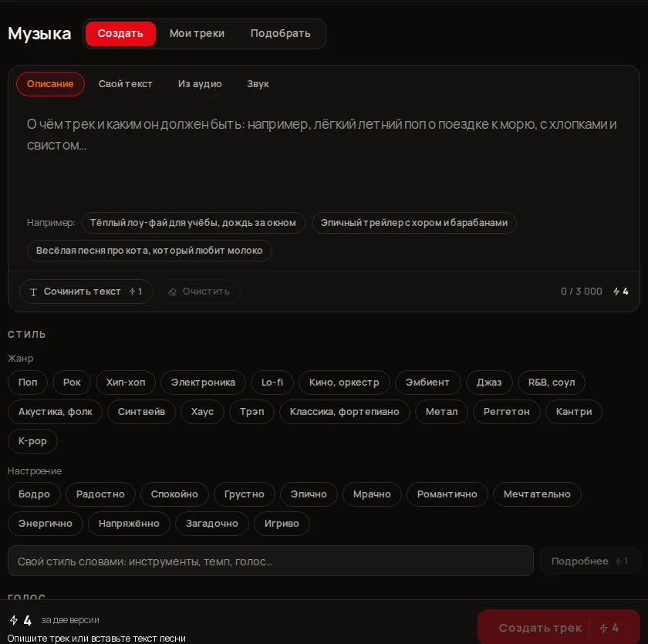Click the Подробнее button
The image size is (648, 644).
tap(589, 561)
